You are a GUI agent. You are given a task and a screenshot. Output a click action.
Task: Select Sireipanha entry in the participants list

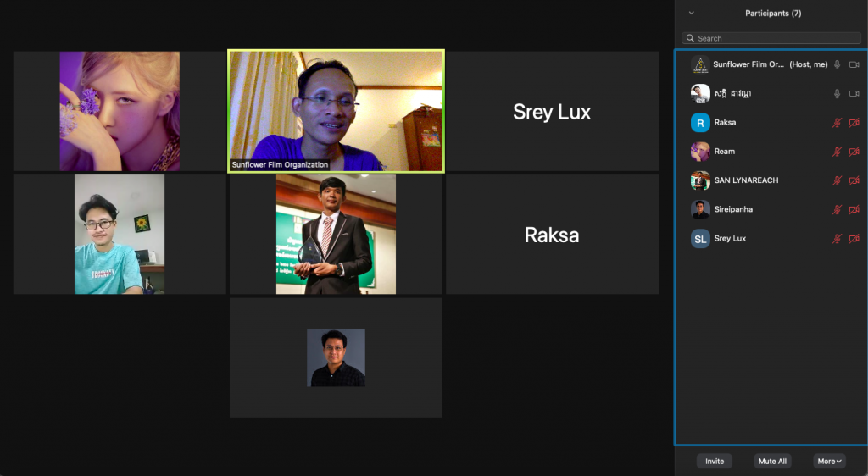pos(771,209)
